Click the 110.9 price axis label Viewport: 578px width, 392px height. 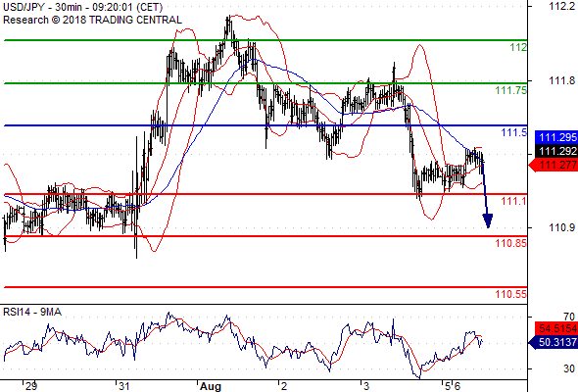coord(561,227)
